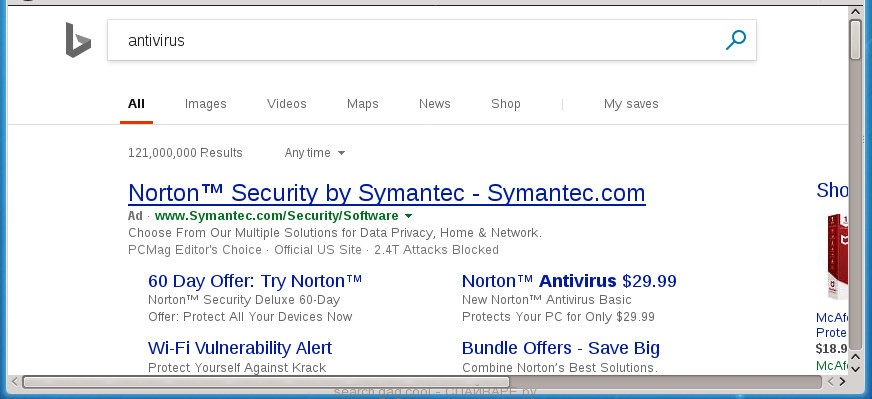This screenshot has height=399, width=872.
Task: Open the Norton Antivirus $29.99 link
Action: (x=569, y=280)
